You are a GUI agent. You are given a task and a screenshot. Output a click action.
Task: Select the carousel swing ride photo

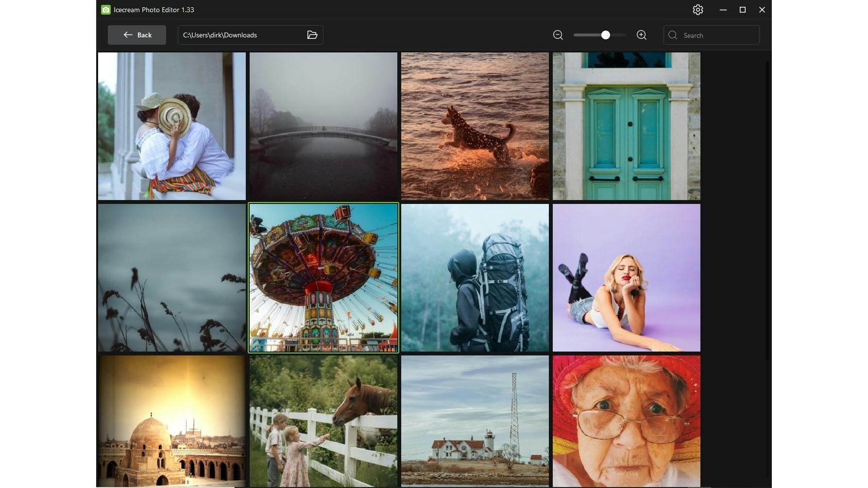pyautogui.click(x=323, y=278)
